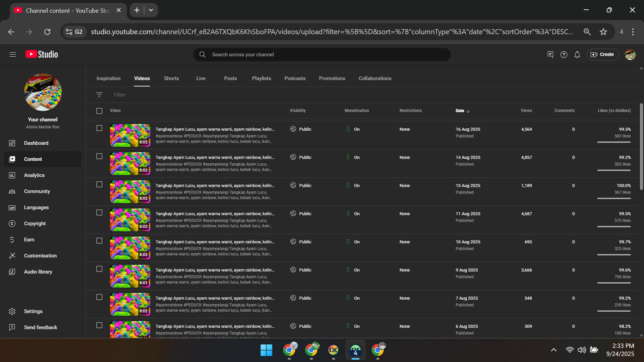Image resolution: width=644 pixels, height=362 pixels.
Task: Open the hamburger navigation menu
Action: (x=12, y=54)
